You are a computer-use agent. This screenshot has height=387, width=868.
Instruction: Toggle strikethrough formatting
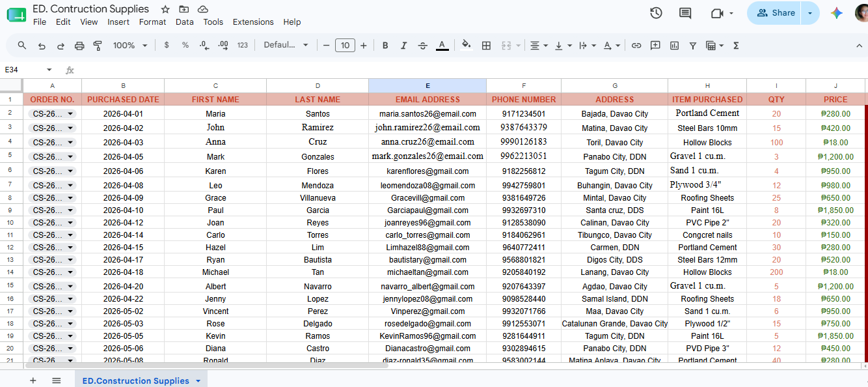[x=422, y=46]
